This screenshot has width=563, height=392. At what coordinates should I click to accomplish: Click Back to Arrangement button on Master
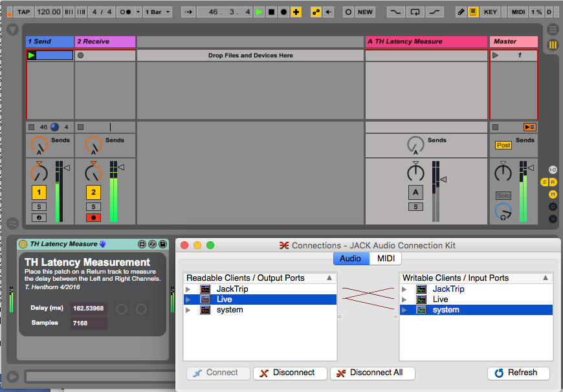[529, 127]
